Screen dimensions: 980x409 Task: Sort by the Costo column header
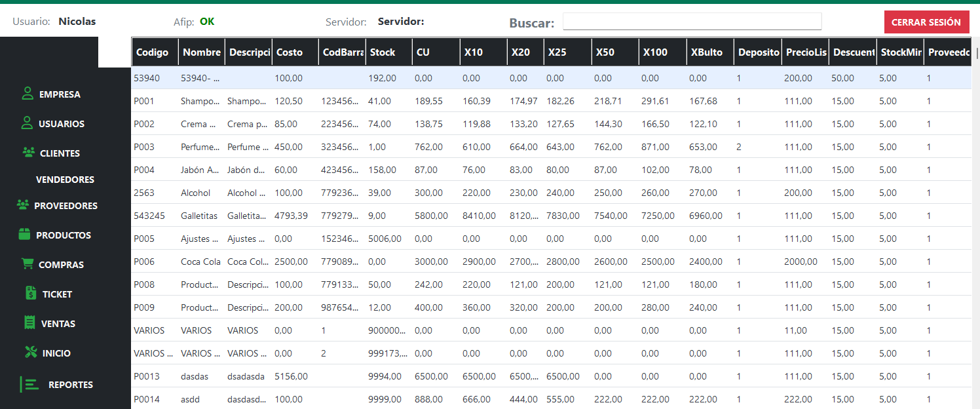[x=290, y=52]
